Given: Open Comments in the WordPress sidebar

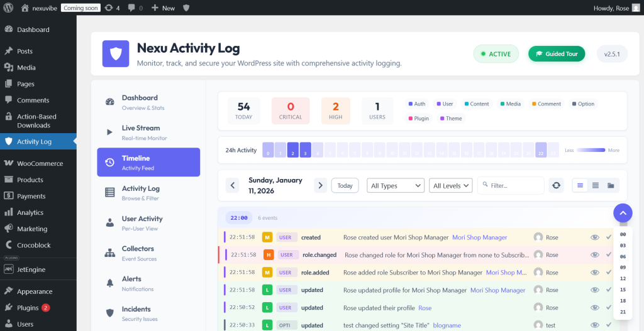Looking at the screenshot, I should (38, 100).
